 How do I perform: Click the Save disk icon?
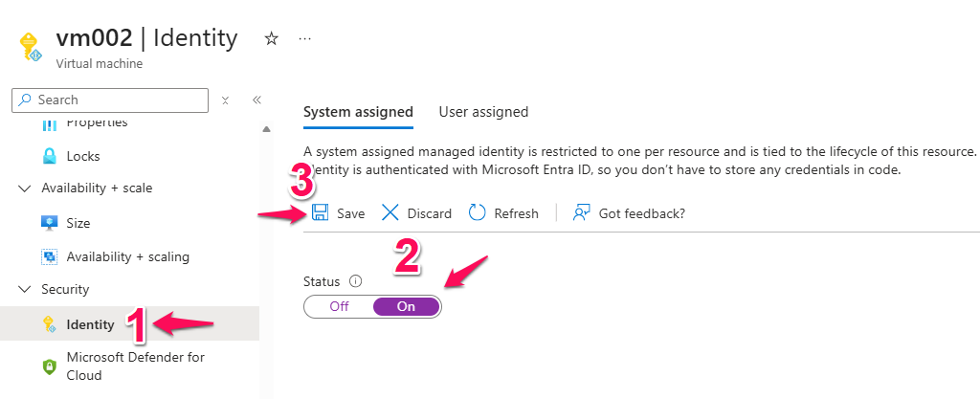pyautogui.click(x=322, y=213)
